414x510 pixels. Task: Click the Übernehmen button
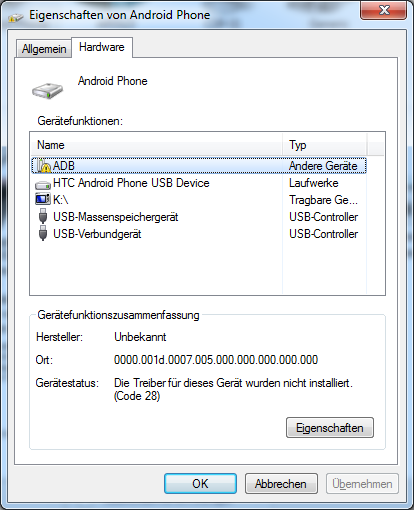362,484
